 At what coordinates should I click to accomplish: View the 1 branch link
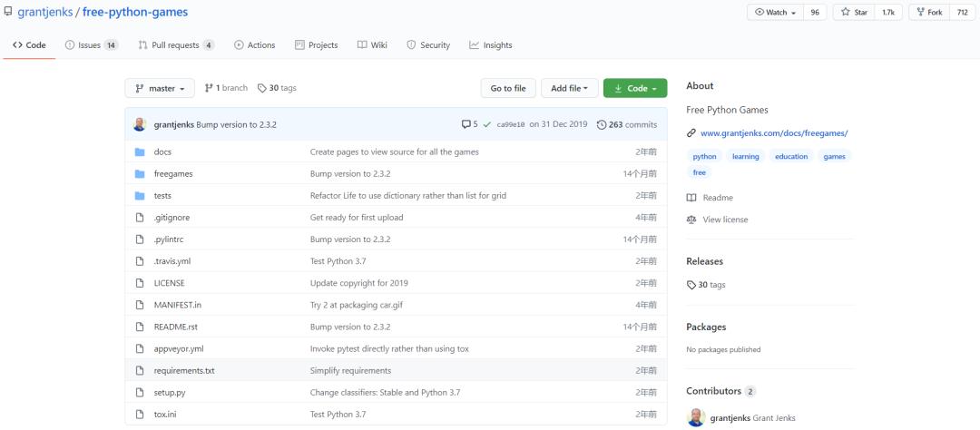(226, 88)
